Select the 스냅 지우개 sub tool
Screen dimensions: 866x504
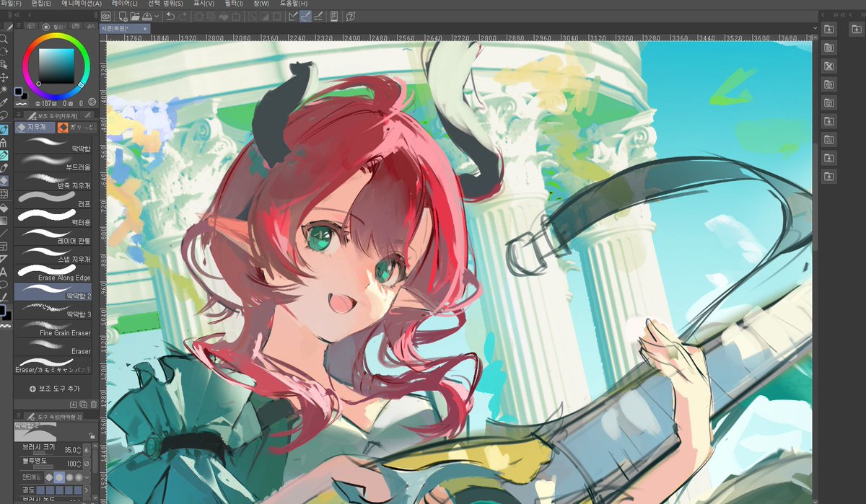[x=53, y=254]
